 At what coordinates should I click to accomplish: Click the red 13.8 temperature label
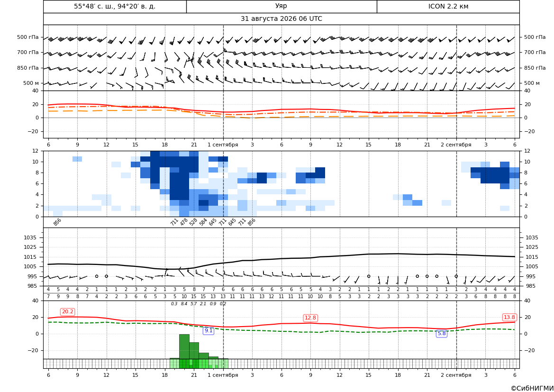(x=509, y=317)
